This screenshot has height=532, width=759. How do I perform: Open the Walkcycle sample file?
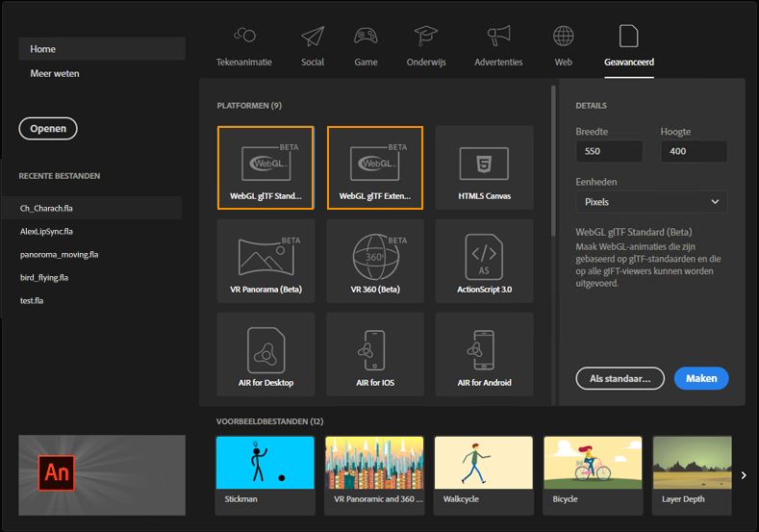click(484, 475)
